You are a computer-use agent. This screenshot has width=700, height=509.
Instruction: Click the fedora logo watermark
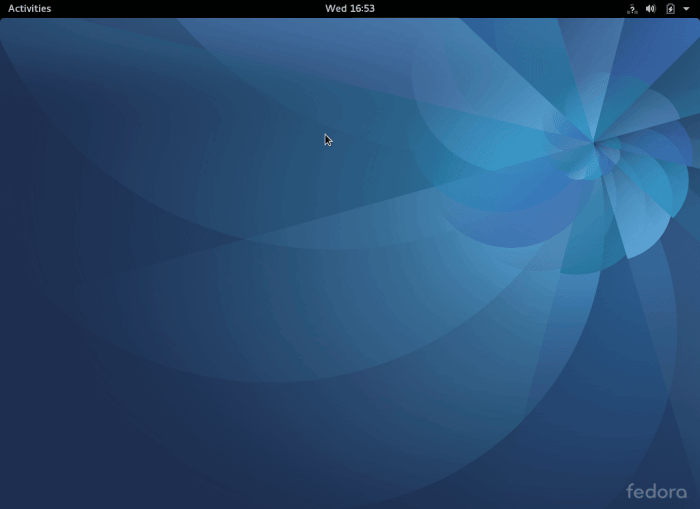[x=656, y=491]
